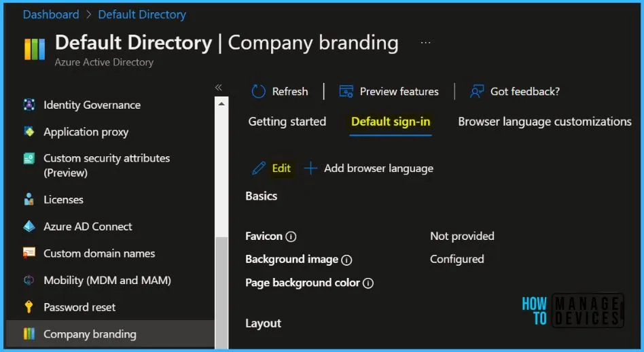Click the Got feedback person icon

click(477, 91)
